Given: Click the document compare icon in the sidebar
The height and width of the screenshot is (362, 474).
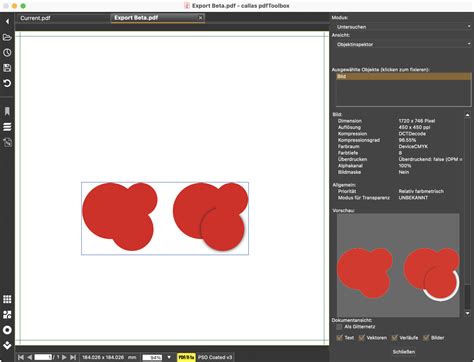Looking at the screenshot, I should coord(7,142).
